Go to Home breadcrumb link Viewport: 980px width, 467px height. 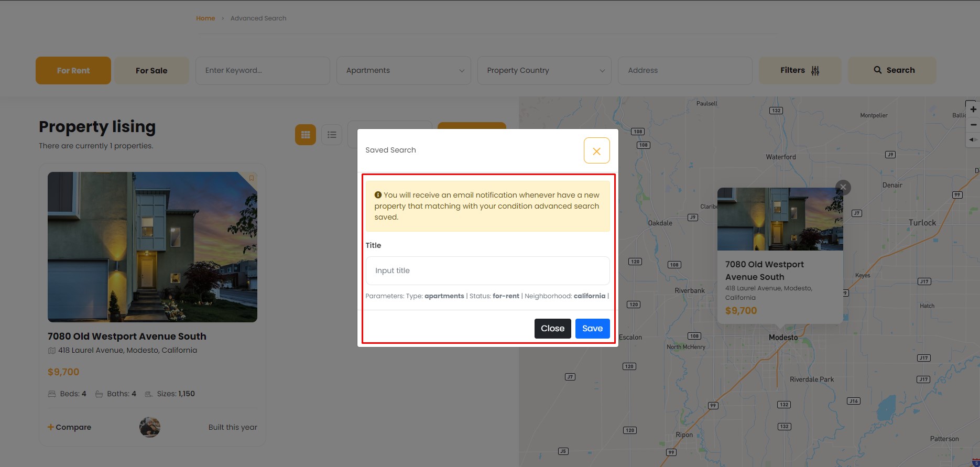tap(205, 18)
